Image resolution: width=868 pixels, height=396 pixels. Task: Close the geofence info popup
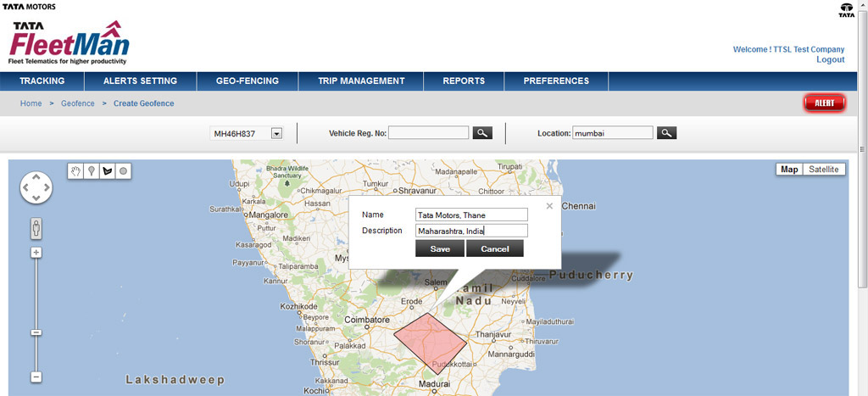[x=549, y=206]
